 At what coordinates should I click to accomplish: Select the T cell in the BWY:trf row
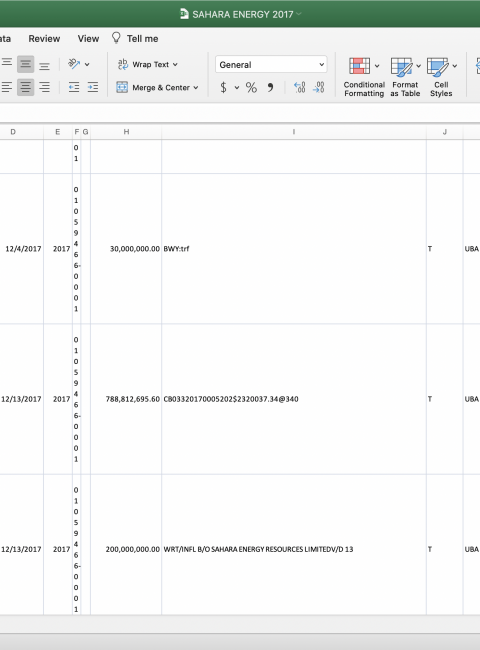coord(444,249)
